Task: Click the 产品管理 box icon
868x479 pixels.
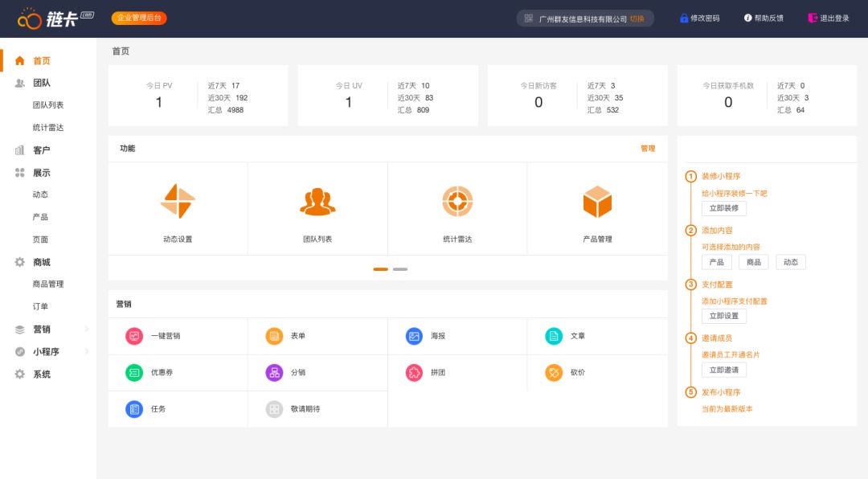Action: 597,202
